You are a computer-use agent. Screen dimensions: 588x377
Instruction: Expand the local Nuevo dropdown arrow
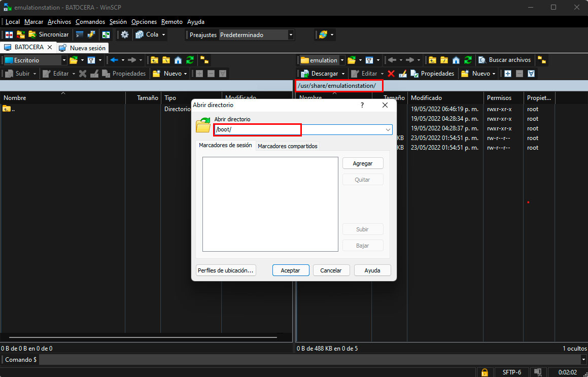(185, 74)
